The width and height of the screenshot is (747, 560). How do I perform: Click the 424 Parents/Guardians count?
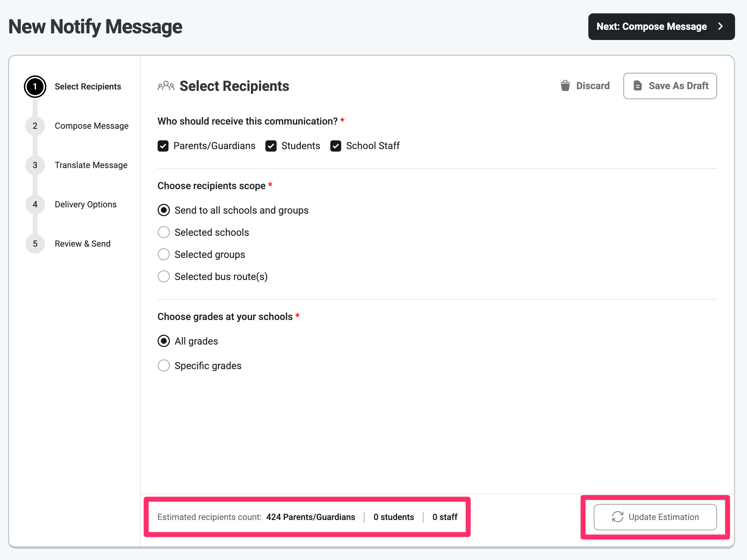point(311,517)
